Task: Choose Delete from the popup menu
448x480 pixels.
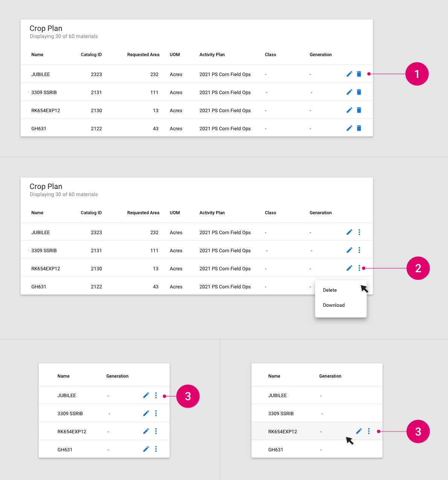Action: pos(330,290)
